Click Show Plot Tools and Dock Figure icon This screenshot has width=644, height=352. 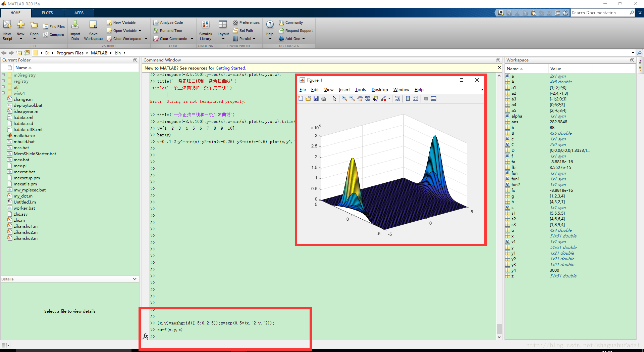(x=434, y=98)
